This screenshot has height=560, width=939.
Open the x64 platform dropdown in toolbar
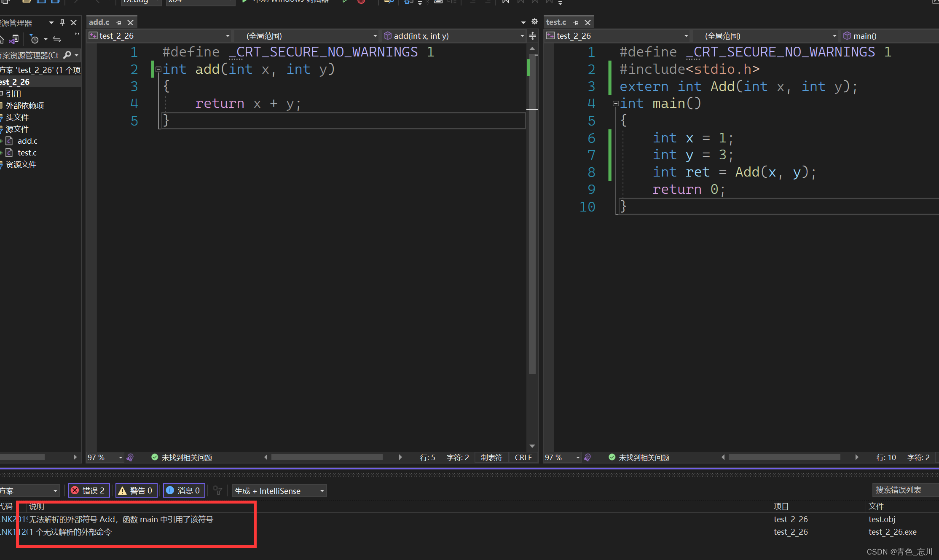(x=200, y=2)
